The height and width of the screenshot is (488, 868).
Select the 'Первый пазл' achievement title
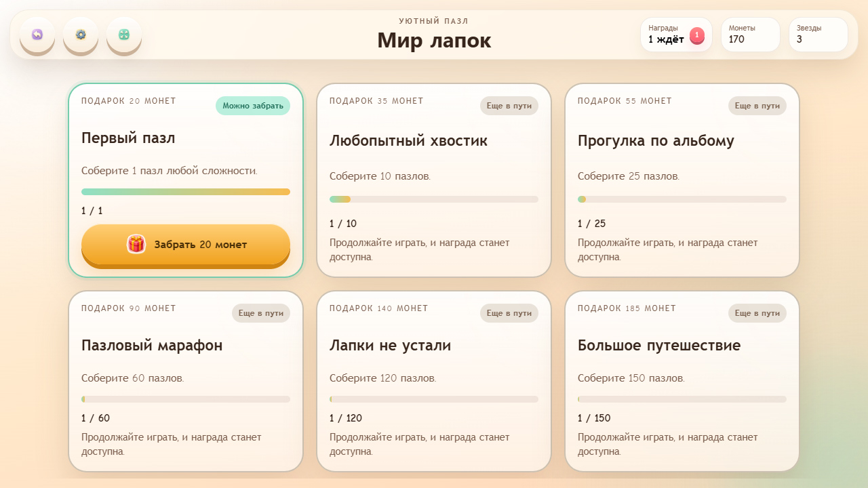[x=128, y=138]
